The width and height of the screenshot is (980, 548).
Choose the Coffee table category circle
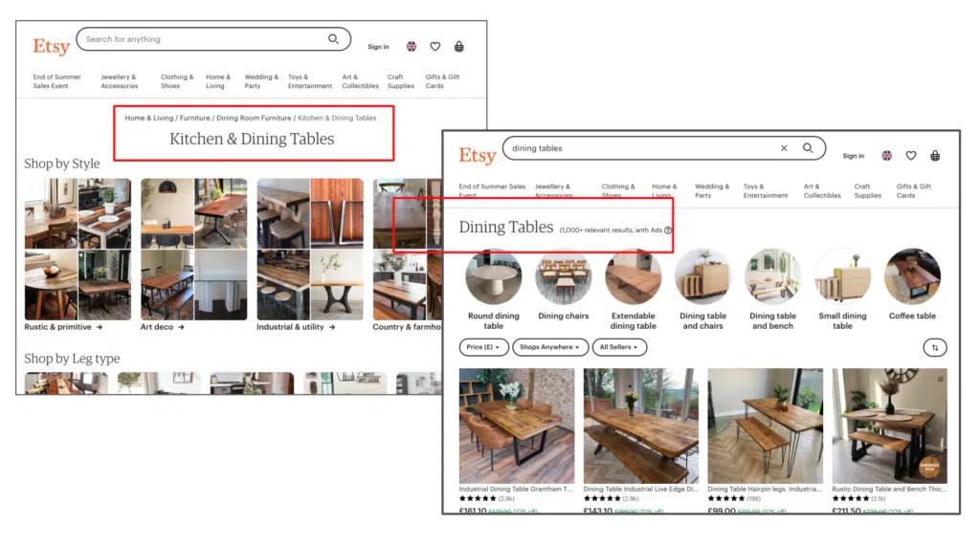pyautogui.click(x=912, y=276)
